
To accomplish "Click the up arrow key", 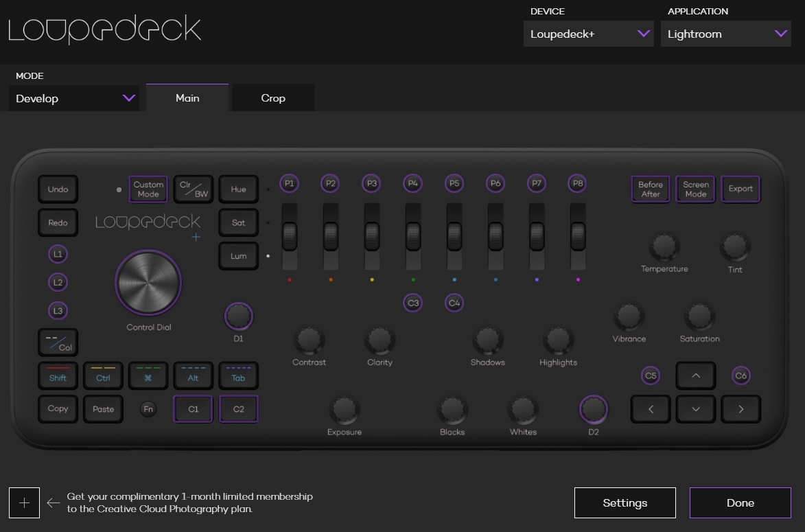I will click(x=696, y=376).
